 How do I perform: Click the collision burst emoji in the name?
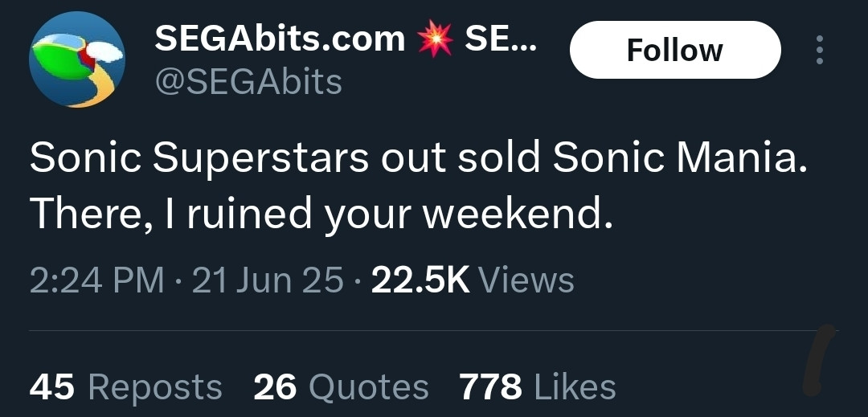pyautogui.click(x=435, y=40)
